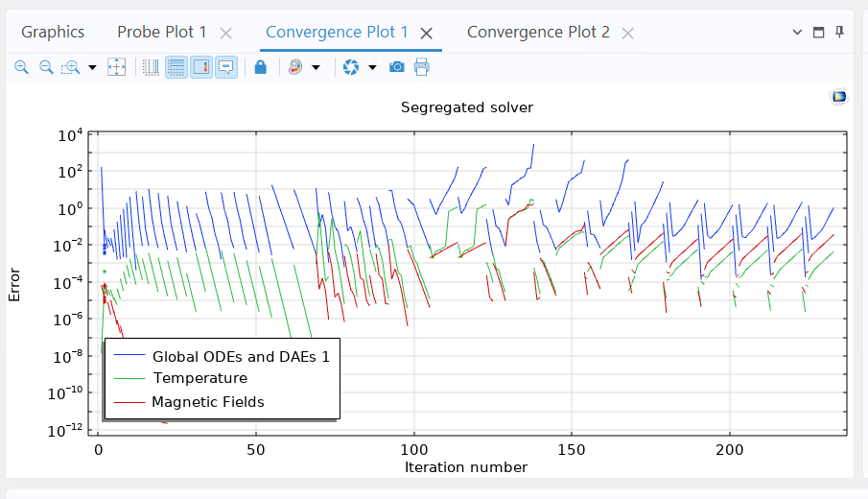Screen dimensions: 868x499
Task: Click the Zoom In magnifier icon
Action: 21,67
